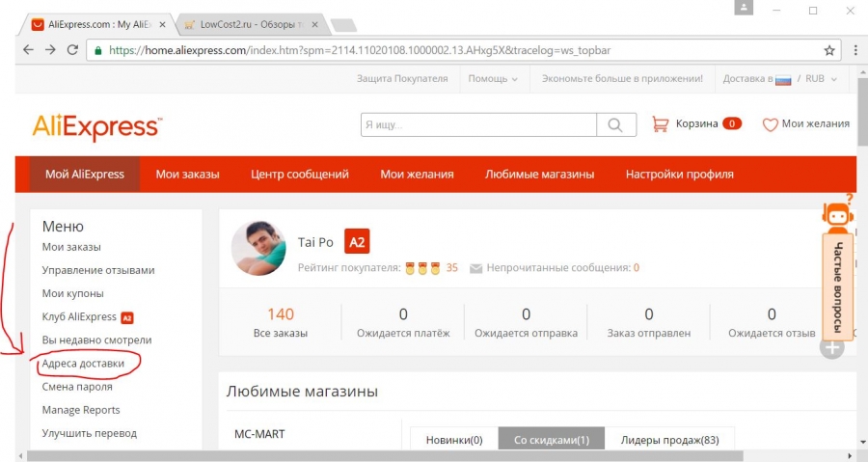Click the MC-MART store name
Screen dimensions: 868x462
click(x=259, y=434)
